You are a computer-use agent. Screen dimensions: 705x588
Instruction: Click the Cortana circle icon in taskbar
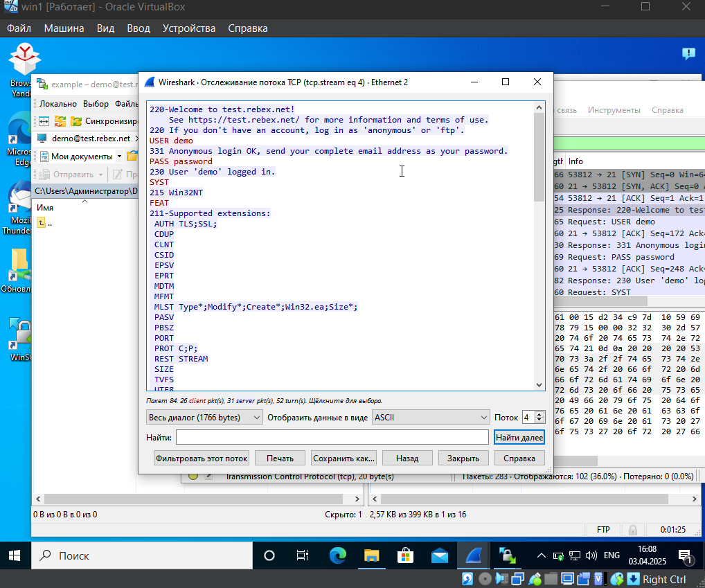click(x=269, y=556)
